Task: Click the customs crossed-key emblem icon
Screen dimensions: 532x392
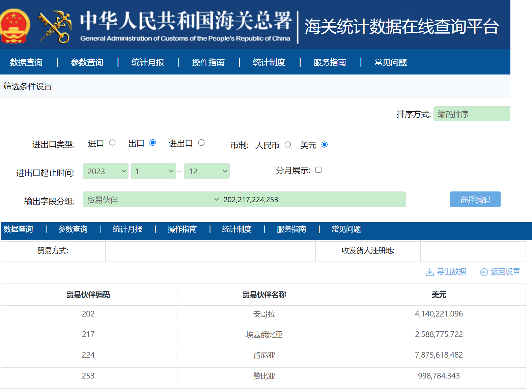Action: [x=55, y=27]
